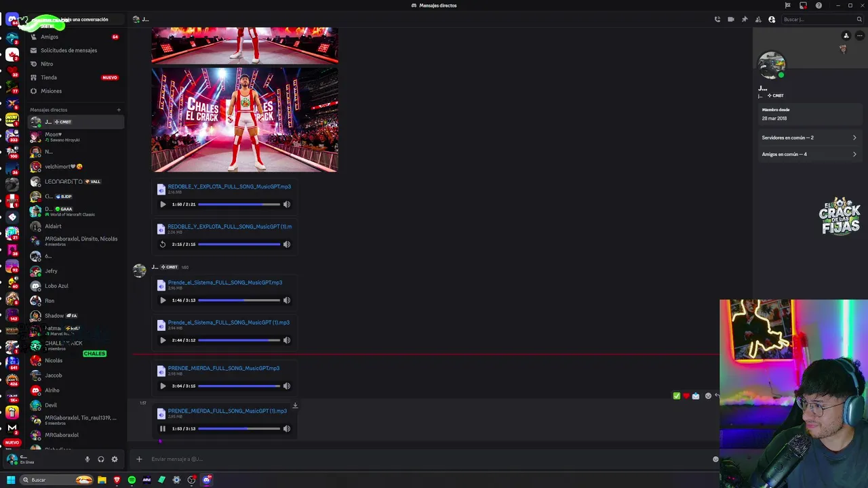The width and height of the screenshot is (868, 488).
Task: Click the plus attach button in message box
Action: pyautogui.click(x=139, y=459)
